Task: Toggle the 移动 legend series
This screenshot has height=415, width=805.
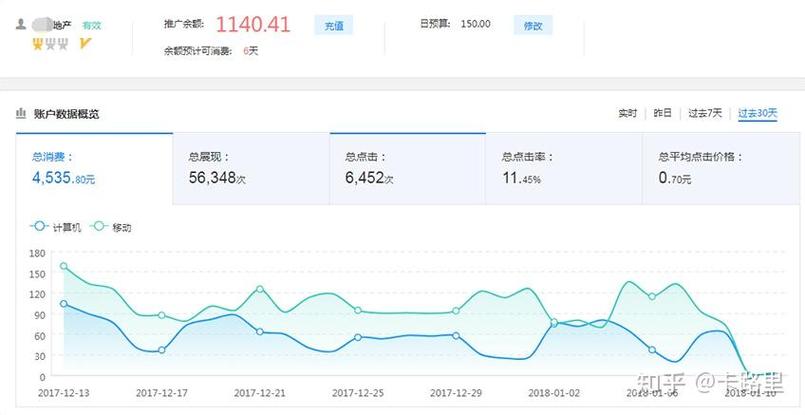Action: (x=111, y=227)
